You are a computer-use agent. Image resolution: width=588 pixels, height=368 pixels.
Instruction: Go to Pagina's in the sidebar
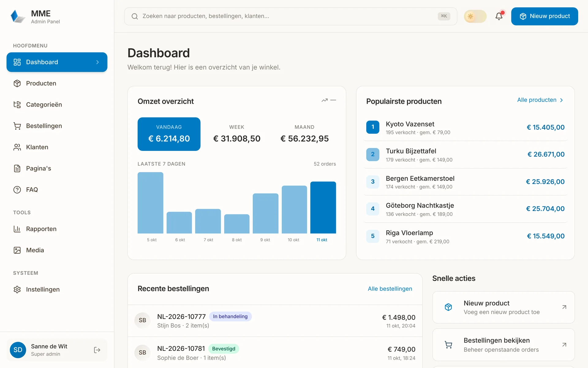pos(57,168)
